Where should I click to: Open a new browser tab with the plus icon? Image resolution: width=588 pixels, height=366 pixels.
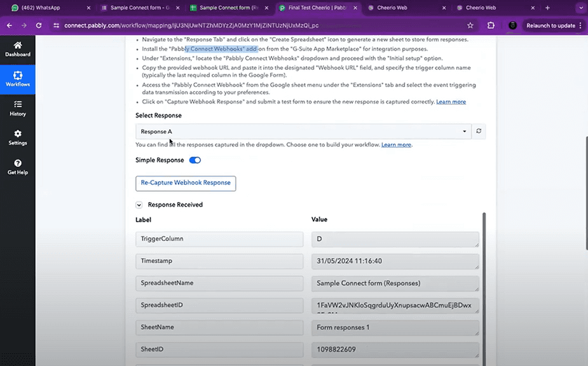click(x=547, y=8)
